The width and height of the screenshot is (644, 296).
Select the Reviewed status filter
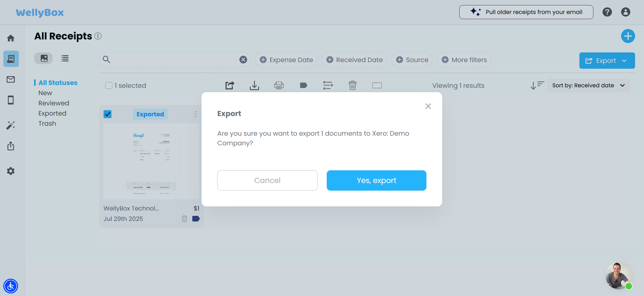pos(54,103)
